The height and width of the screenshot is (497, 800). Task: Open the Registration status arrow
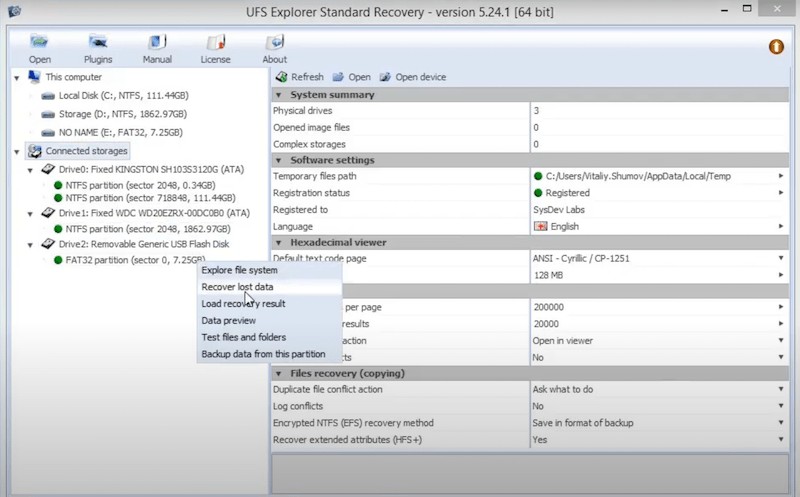pos(781,193)
